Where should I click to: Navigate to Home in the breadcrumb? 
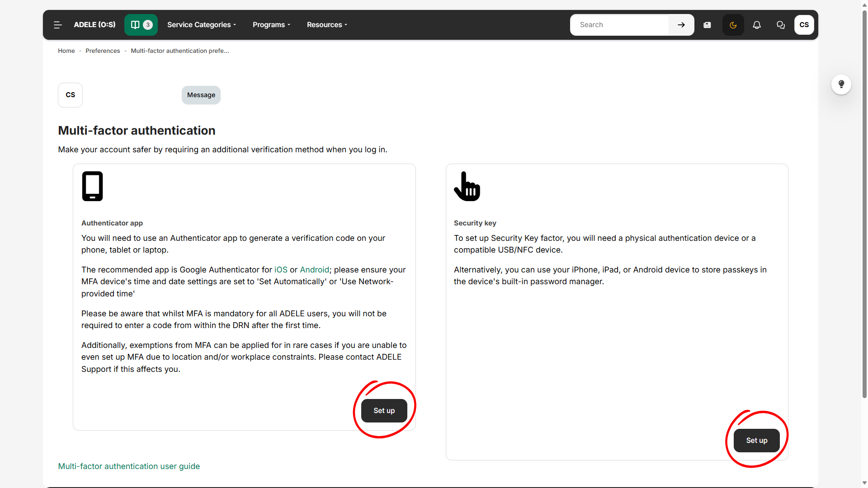[66, 51]
